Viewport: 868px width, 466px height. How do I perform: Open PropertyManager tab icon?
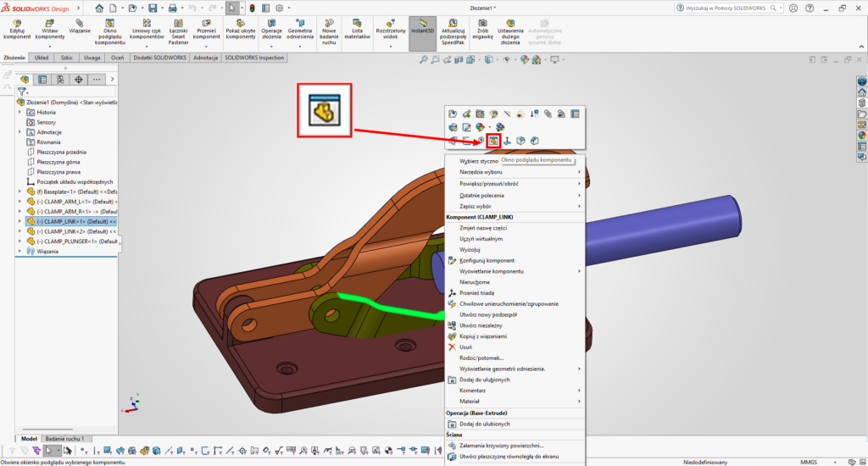42,80
